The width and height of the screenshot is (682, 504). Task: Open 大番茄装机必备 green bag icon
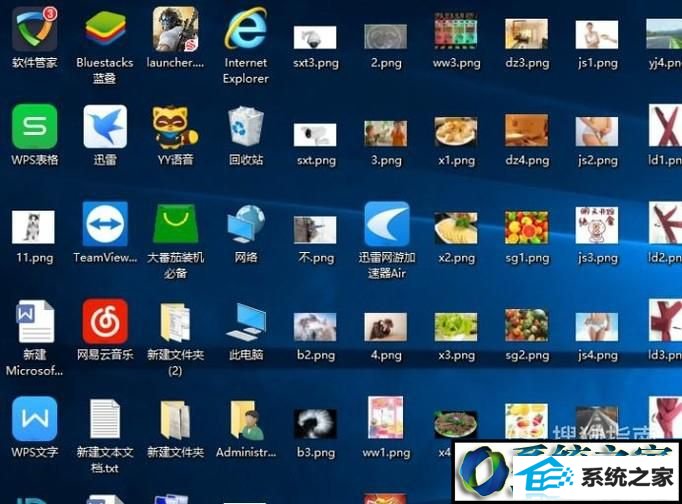pos(175,224)
